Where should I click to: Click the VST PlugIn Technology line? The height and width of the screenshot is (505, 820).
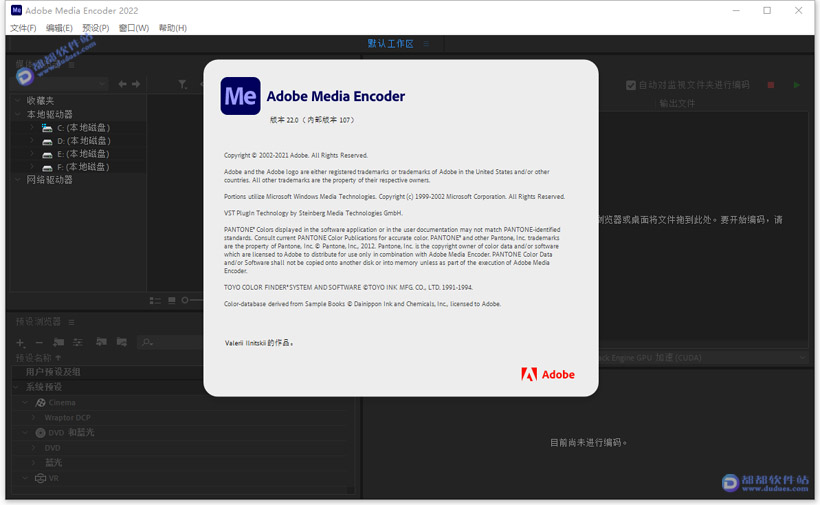313,213
